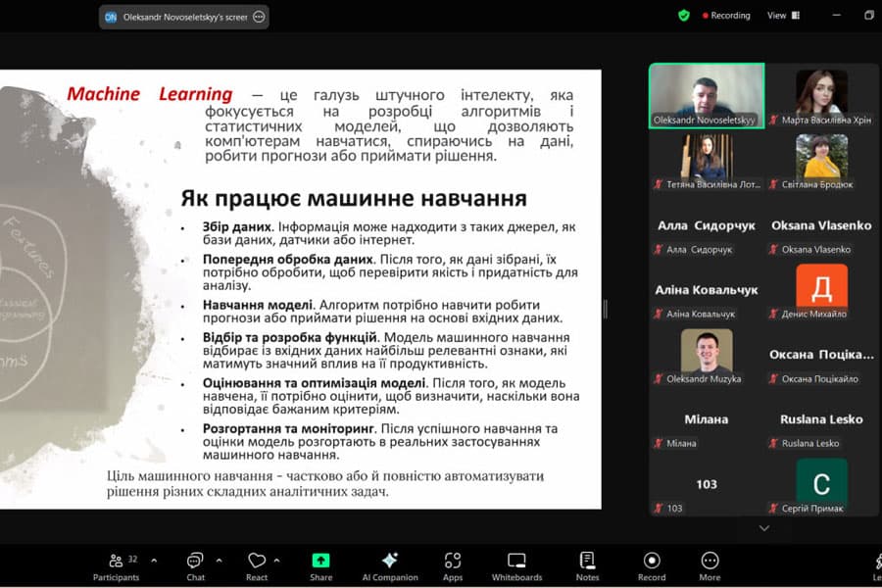Open the More options menu

[709, 564]
